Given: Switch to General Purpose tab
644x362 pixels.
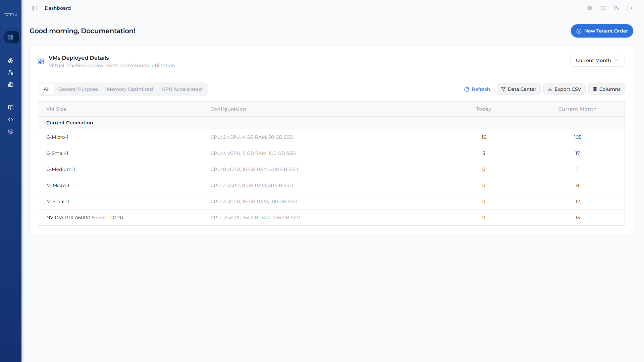Looking at the screenshot, I should (78, 89).
